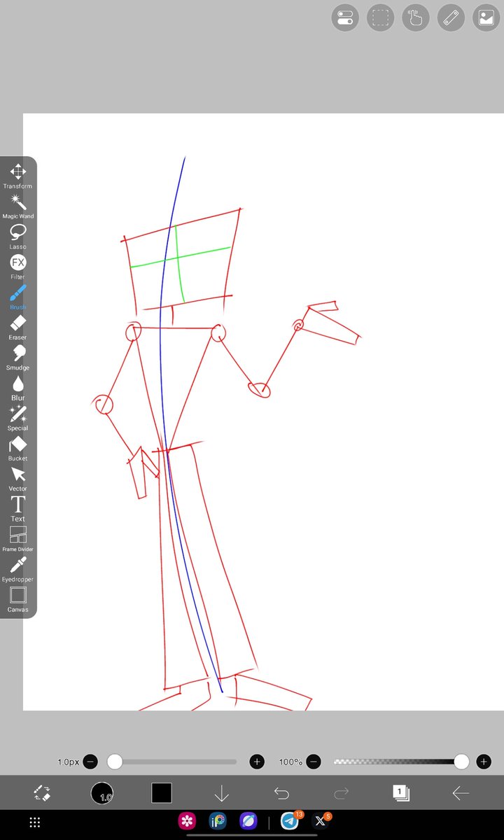Screen dimensions: 504x840
Task: Select the Smudge tool
Action: pyautogui.click(x=17, y=357)
